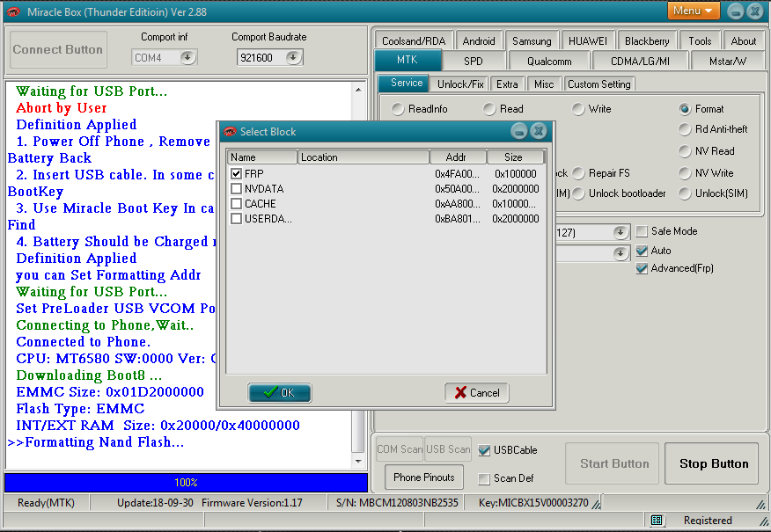This screenshot has width=771, height=532.
Task: Open the Comport Baudrate 921600 dropdown
Action: point(293,57)
